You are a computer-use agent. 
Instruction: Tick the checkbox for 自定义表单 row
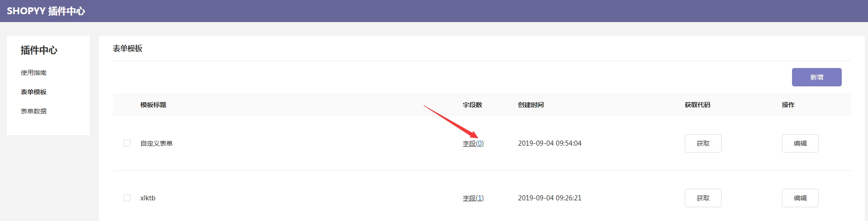pyautogui.click(x=127, y=143)
